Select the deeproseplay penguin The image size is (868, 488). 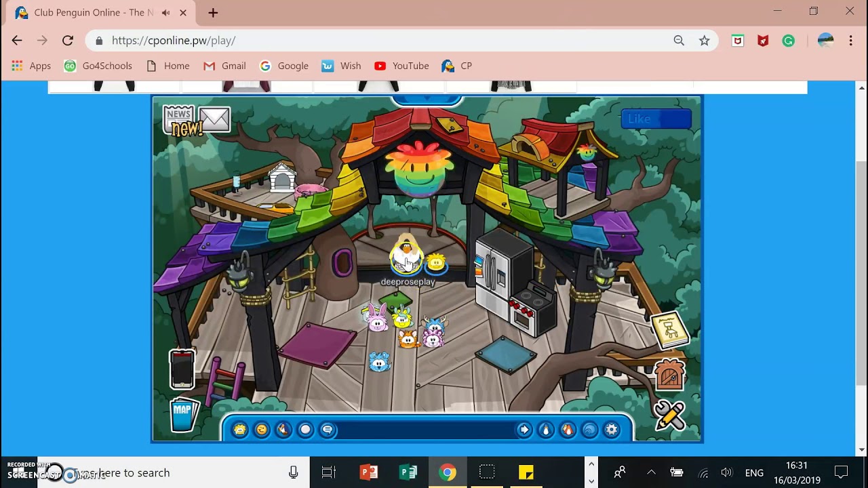pyautogui.click(x=406, y=256)
